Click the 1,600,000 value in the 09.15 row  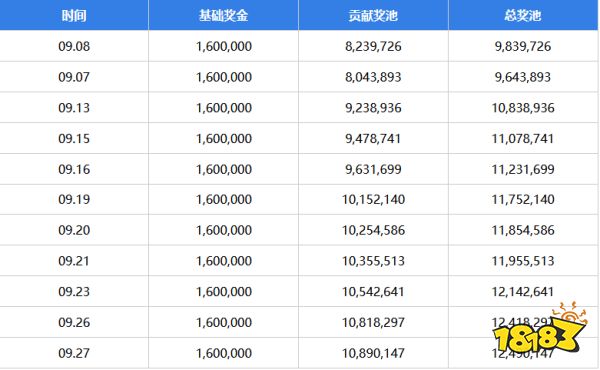[224, 138]
